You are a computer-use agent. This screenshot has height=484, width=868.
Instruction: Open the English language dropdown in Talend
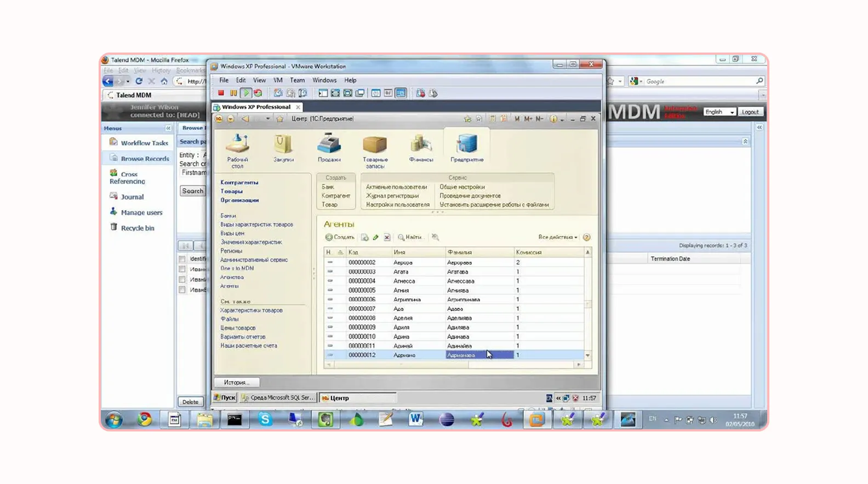point(719,112)
